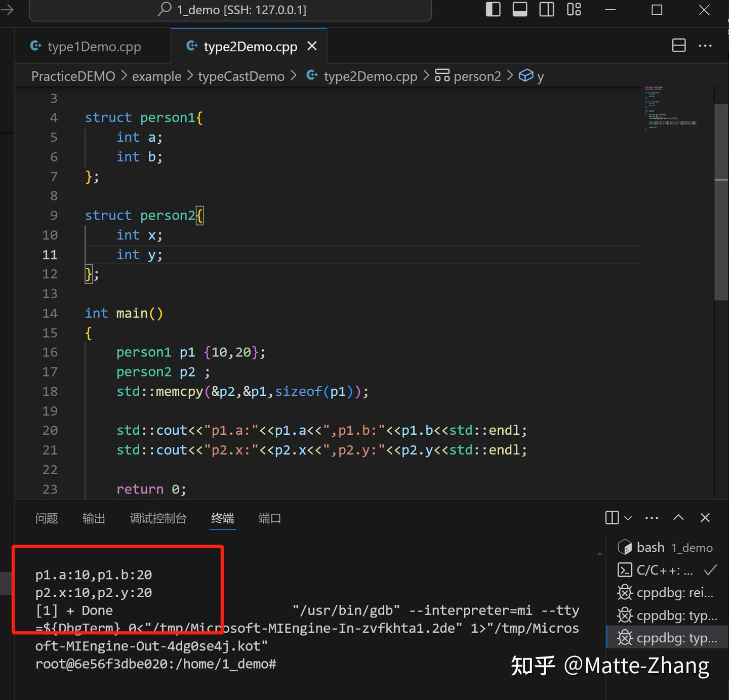Image resolution: width=729 pixels, height=700 pixels.
Task: Click the split editor icon above the code
Action: click(678, 45)
